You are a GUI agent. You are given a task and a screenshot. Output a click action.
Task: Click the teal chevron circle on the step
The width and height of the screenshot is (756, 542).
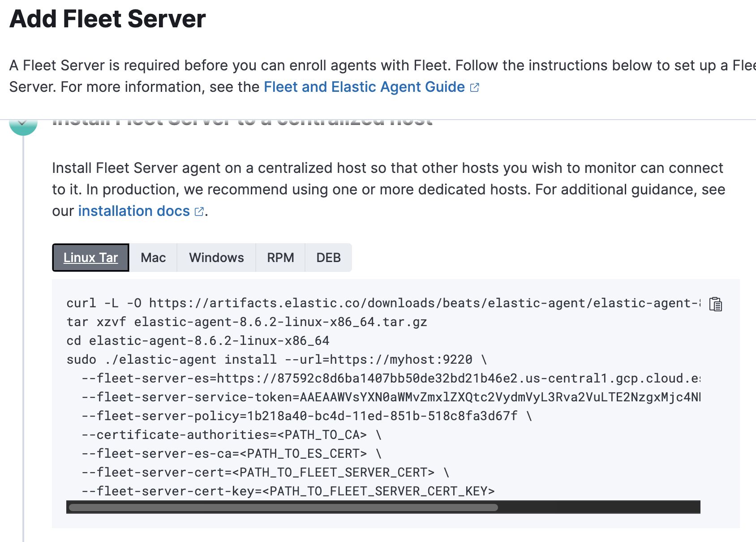[x=24, y=124]
